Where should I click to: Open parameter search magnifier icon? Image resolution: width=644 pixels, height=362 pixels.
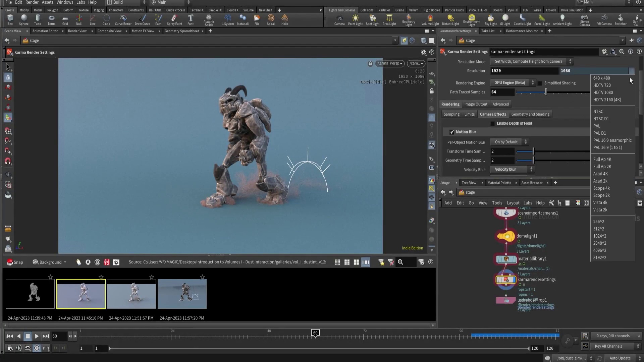(x=622, y=52)
